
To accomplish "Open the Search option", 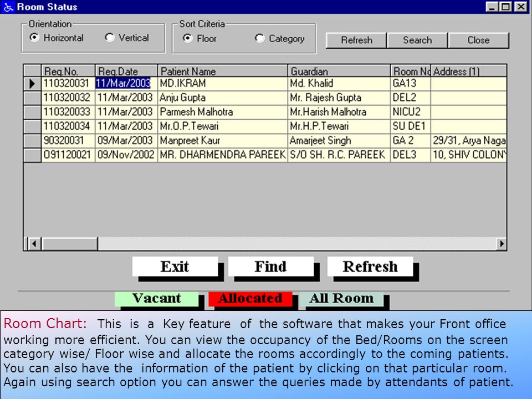I will (x=417, y=40).
